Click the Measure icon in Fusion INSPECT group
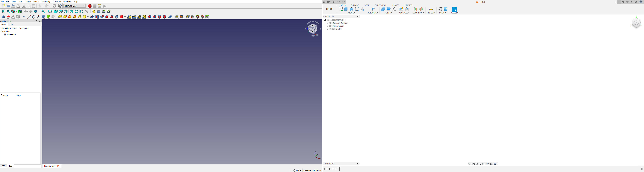Viewport: 644px width, 172px height. point(431,9)
